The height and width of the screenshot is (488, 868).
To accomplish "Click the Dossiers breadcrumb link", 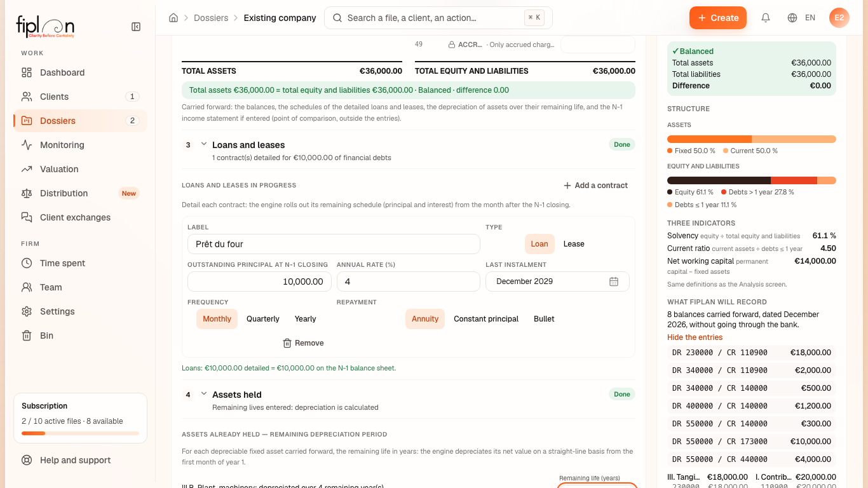I will tap(211, 18).
